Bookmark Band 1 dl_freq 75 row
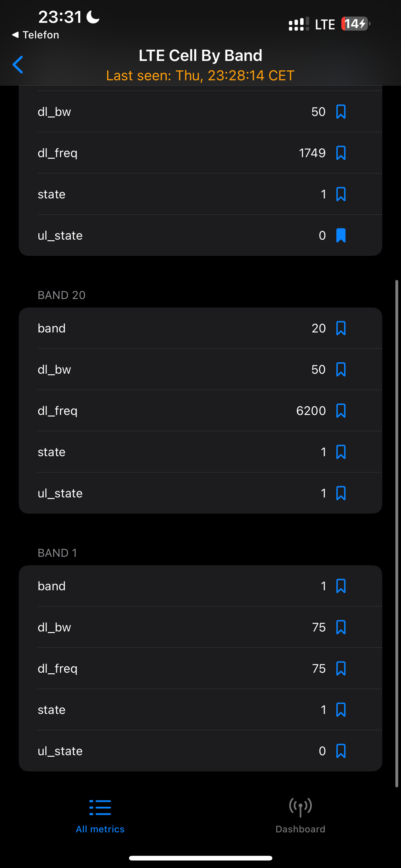 tap(341, 669)
